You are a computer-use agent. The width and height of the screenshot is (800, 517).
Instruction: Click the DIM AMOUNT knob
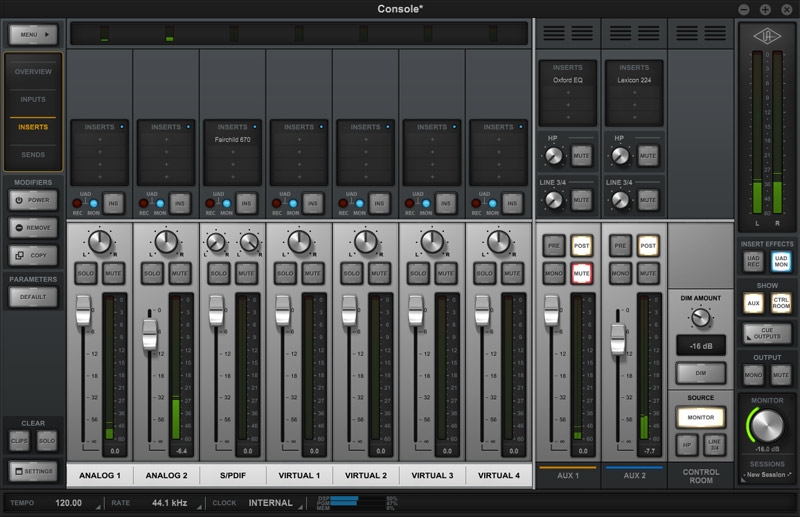click(x=701, y=318)
